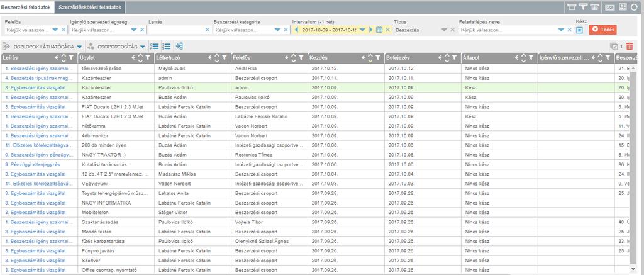Select cell 'Stéger Viktor'
This screenshot has width=644, height=275.
[x=172, y=213]
